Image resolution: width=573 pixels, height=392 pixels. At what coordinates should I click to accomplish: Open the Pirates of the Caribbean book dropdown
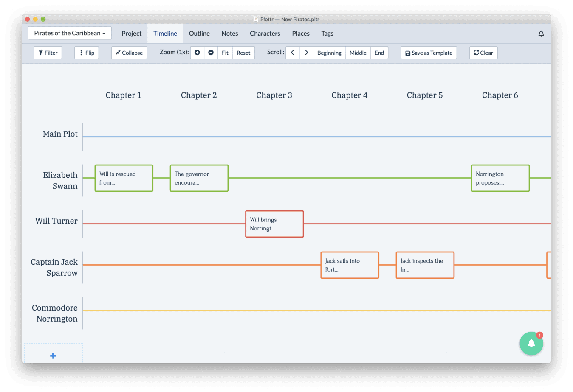pyautogui.click(x=70, y=33)
